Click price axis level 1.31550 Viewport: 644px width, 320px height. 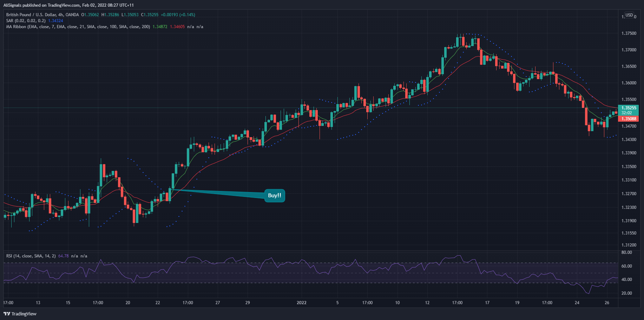point(629,233)
